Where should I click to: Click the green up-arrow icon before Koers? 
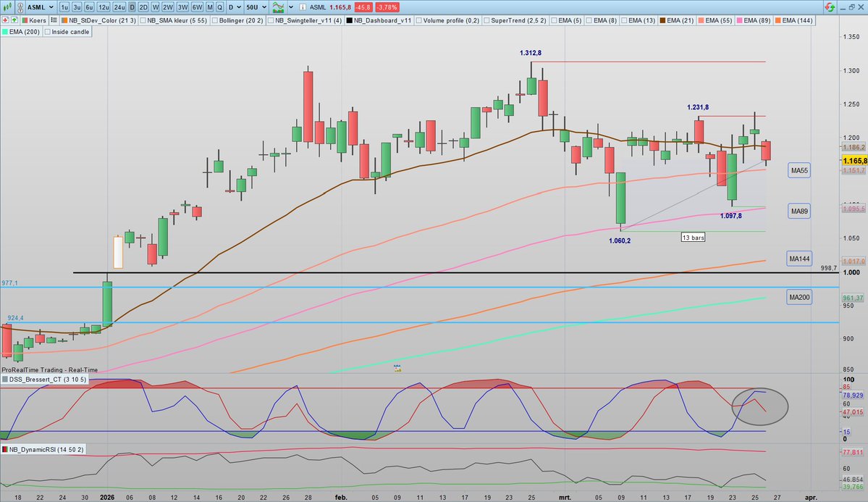click(x=14, y=20)
